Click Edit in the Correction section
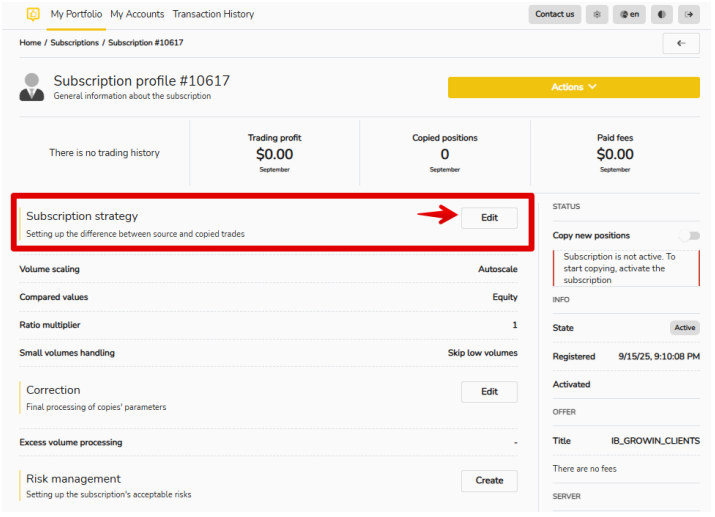 (489, 392)
